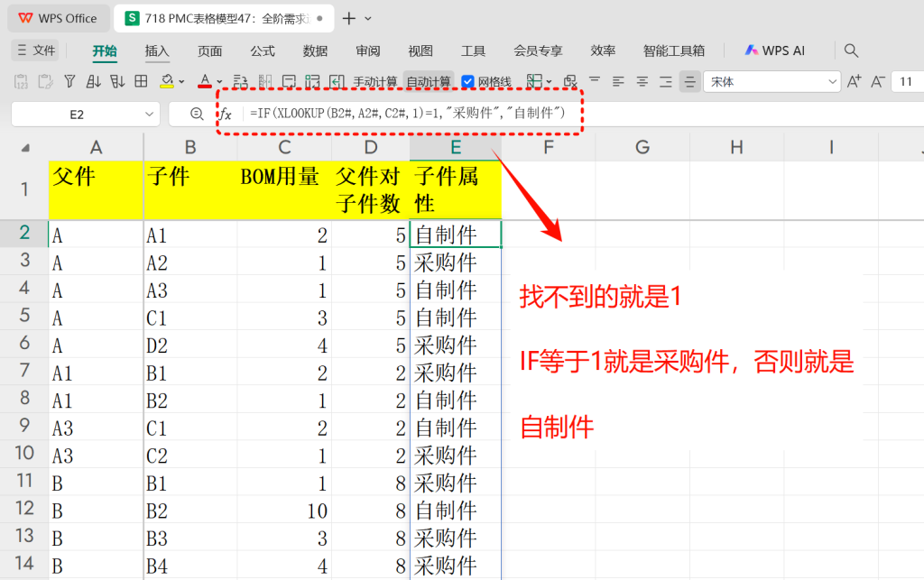The height and width of the screenshot is (580, 924).
Task: Select the column E header
Action: point(456,147)
